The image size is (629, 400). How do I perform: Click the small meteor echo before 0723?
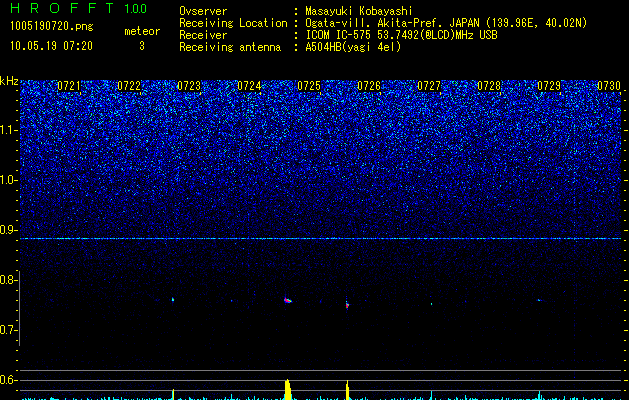(173, 299)
